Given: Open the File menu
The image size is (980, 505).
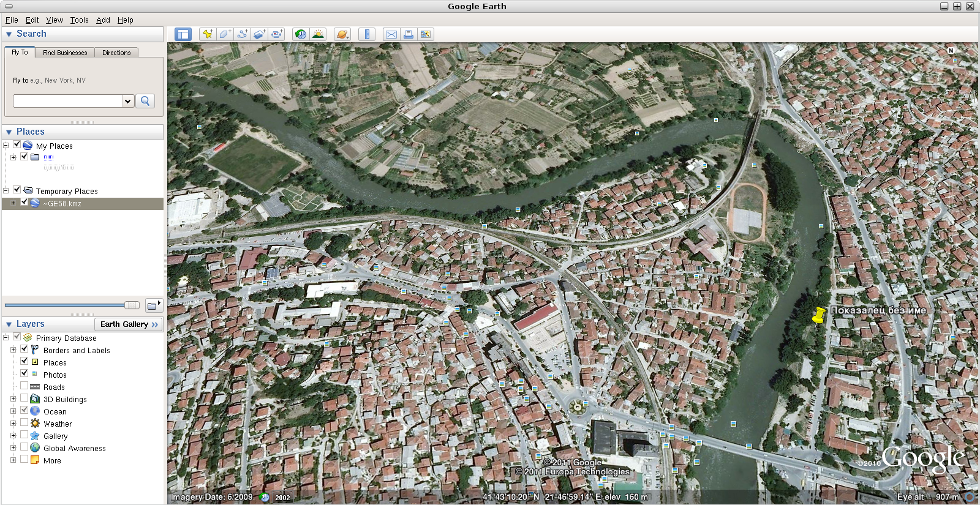Looking at the screenshot, I should (x=12, y=20).
